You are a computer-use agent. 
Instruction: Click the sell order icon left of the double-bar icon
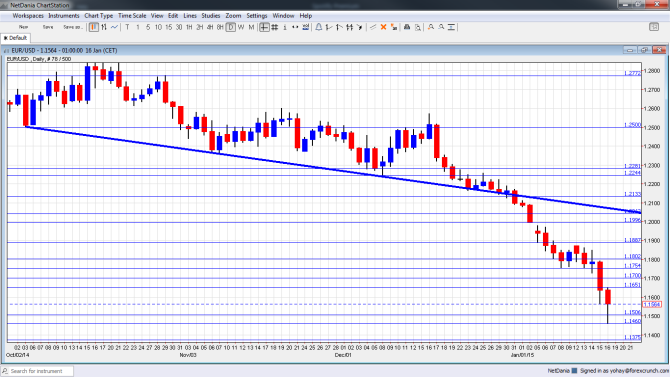(339, 27)
